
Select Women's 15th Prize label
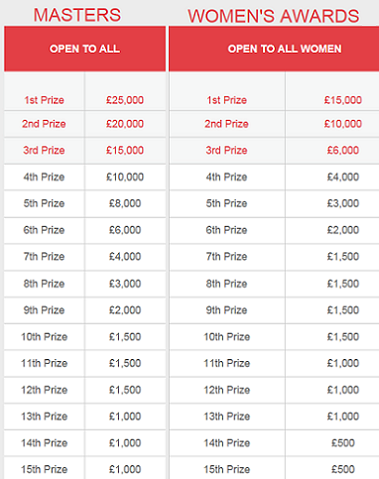[x=227, y=469]
